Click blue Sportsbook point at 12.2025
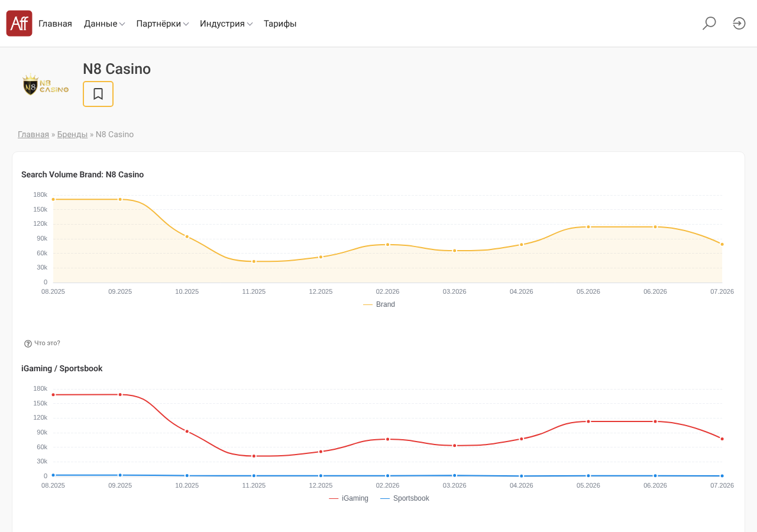The height and width of the screenshot is (532, 757). point(321,475)
